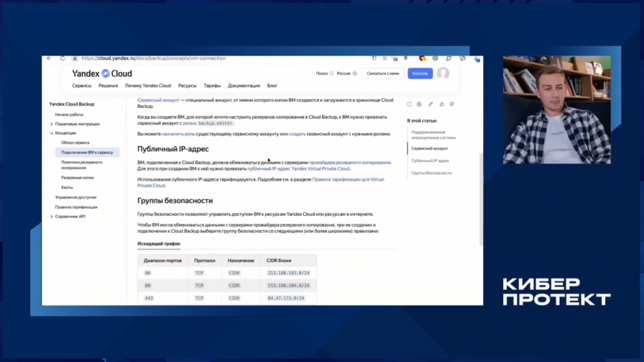Open Политики резервного копирования item
This screenshot has height=362, width=644.
click(x=82, y=165)
